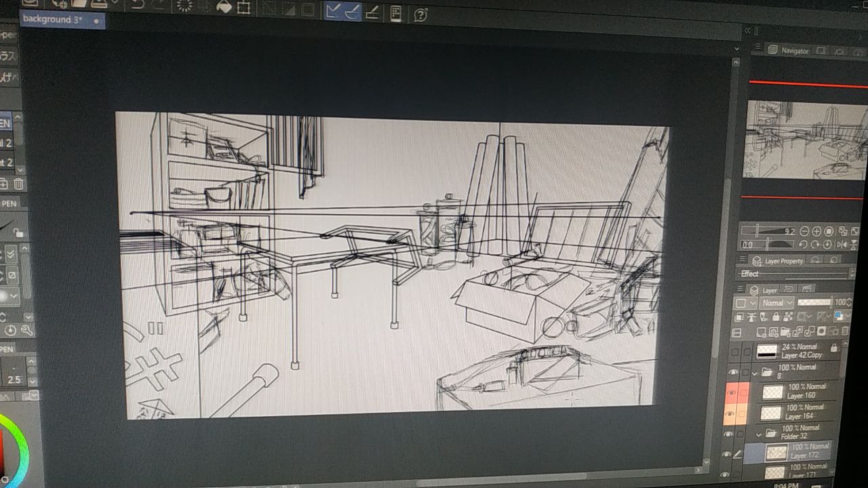Click the Navigator preview thumbnail
The width and height of the screenshot is (868, 488).
point(805,140)
